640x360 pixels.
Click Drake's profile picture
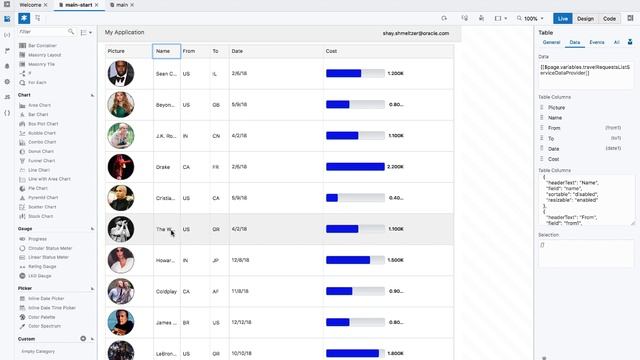click(121, 167)
